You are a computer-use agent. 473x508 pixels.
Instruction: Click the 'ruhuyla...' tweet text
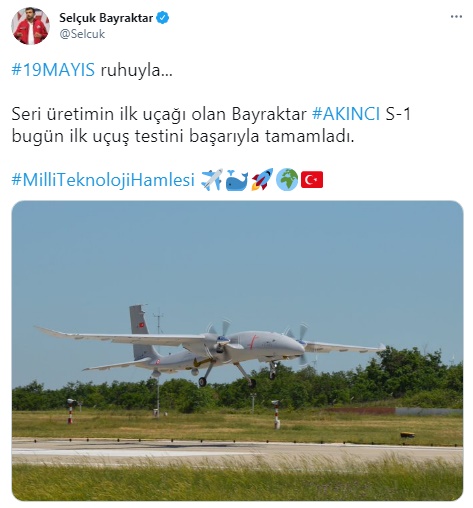(x=137, y=70)
